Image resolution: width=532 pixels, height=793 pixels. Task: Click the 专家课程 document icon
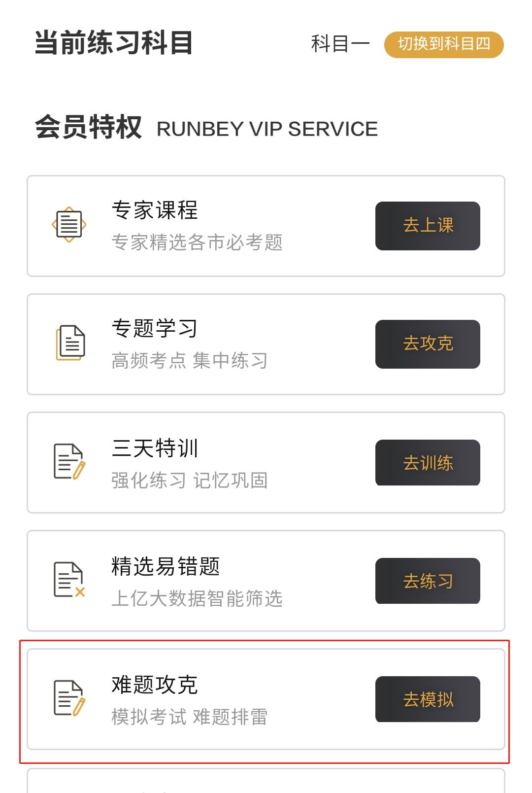69,225
